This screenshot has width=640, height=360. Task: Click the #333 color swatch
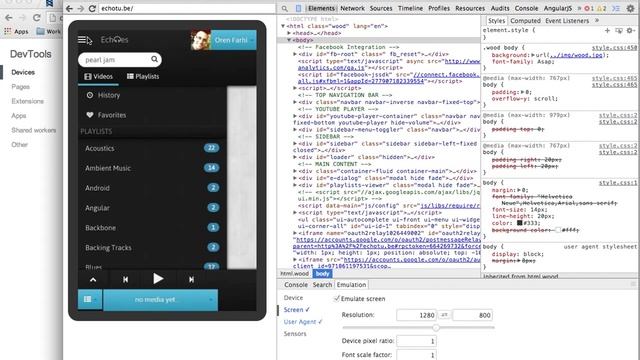(520, 223)
